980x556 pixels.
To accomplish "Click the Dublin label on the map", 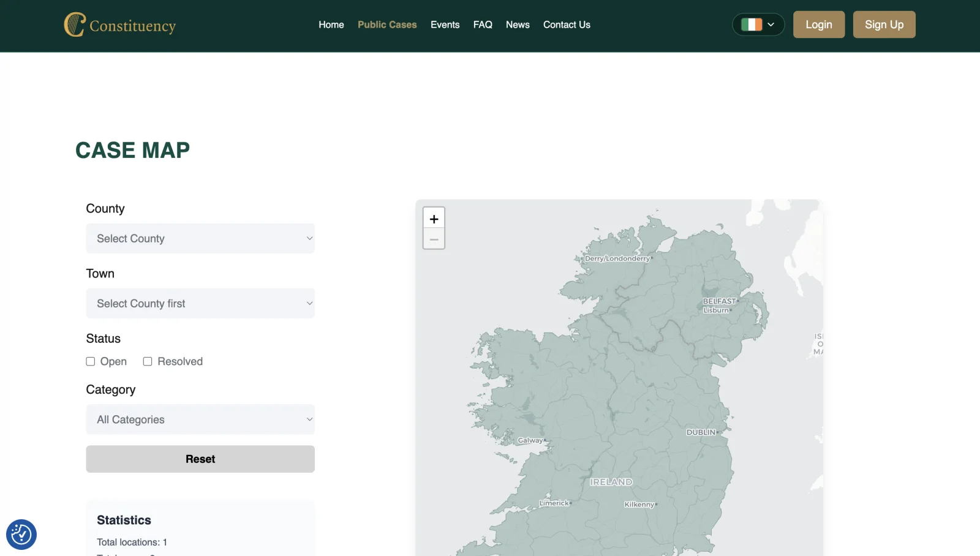I will (x=701, y=432).
